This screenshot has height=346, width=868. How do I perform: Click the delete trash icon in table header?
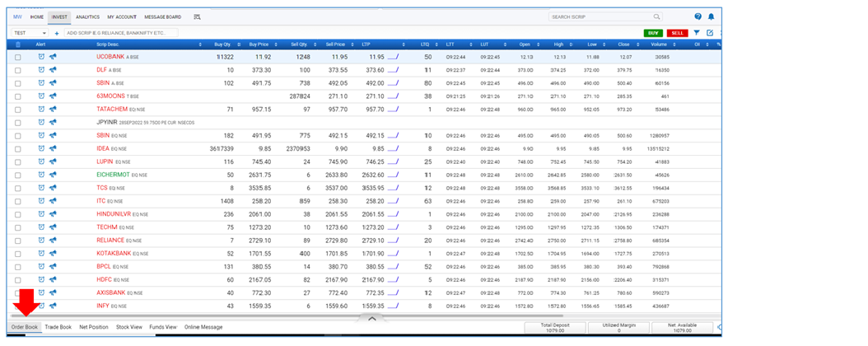click(18, 44)
